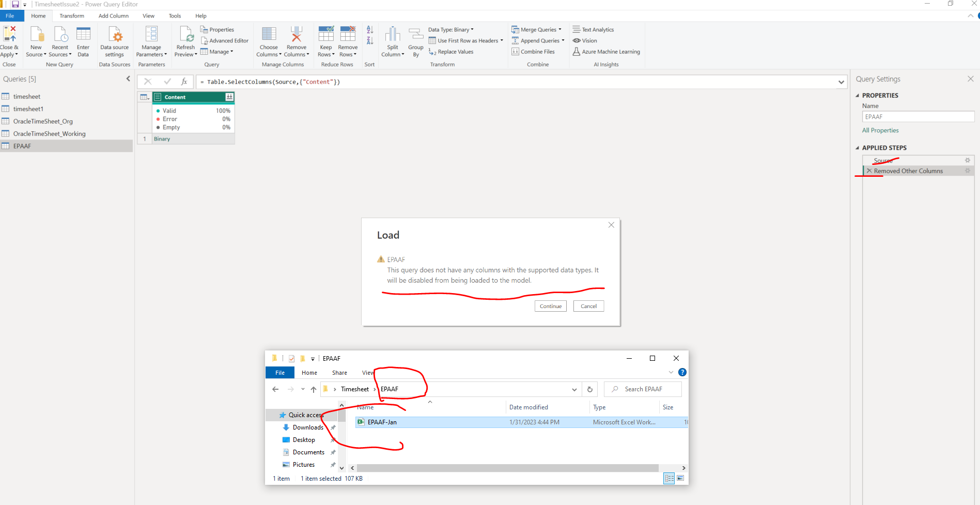Collapse the Queries pane
This screenshot has height=505, width=980.
(128, 79)
